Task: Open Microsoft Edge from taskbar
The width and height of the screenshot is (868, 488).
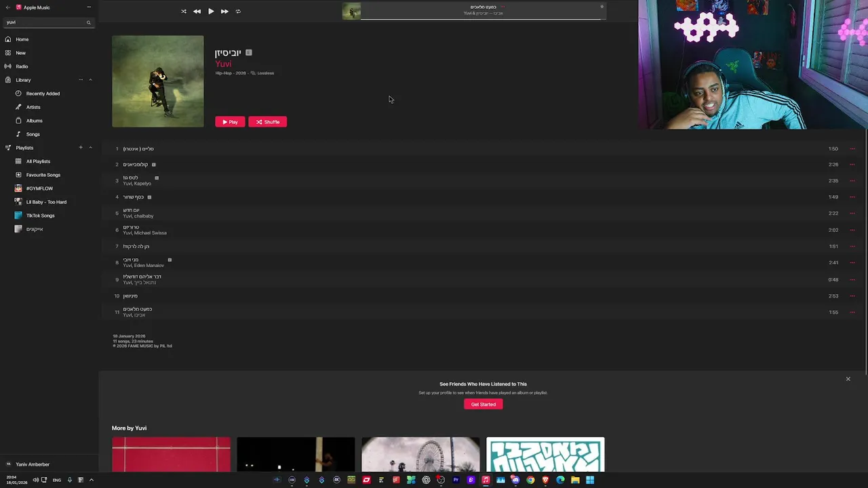Action: click(x=560, y=480)
